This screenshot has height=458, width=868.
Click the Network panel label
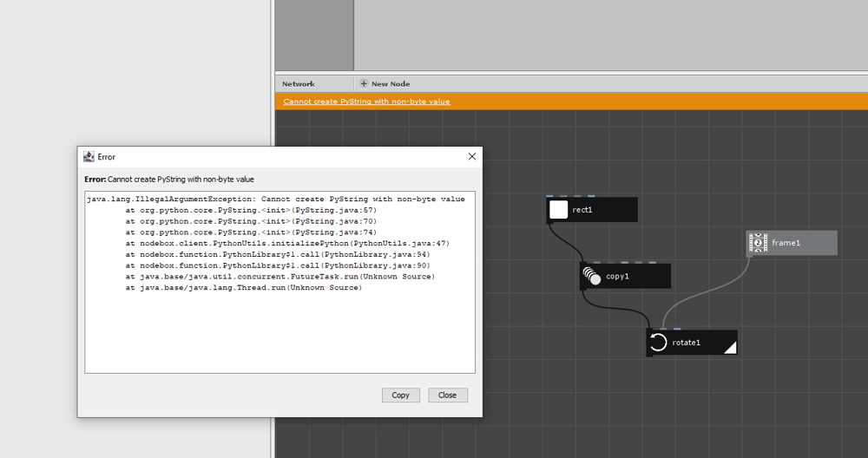coord(299,84)
